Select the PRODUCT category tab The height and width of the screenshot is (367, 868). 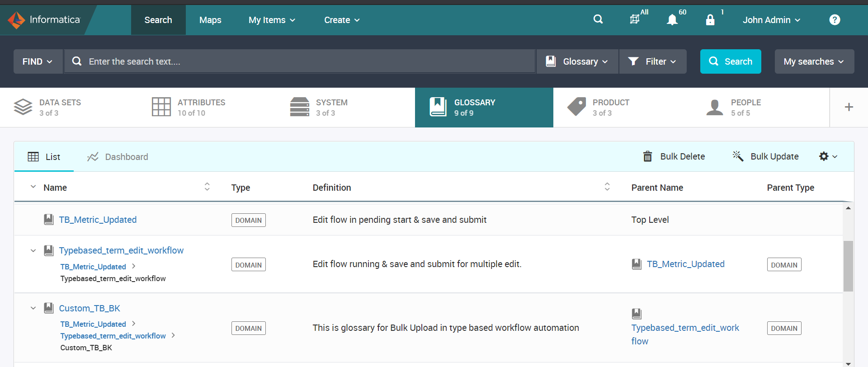click(623, 107)
